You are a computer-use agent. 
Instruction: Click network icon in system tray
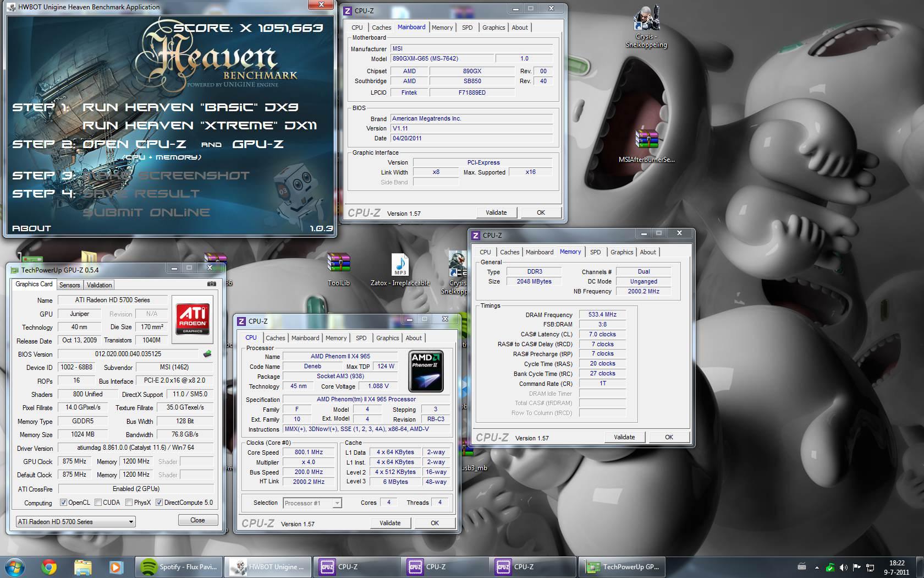point(870,567)
